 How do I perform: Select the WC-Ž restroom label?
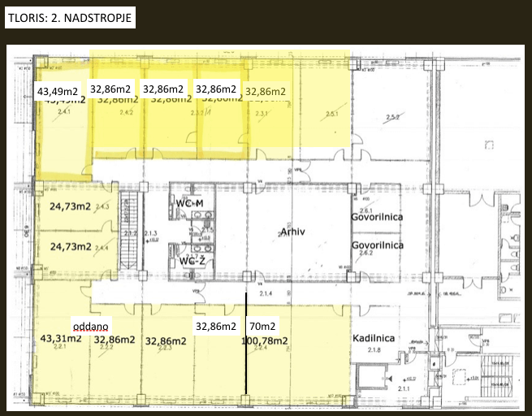(x=192, y=261)
